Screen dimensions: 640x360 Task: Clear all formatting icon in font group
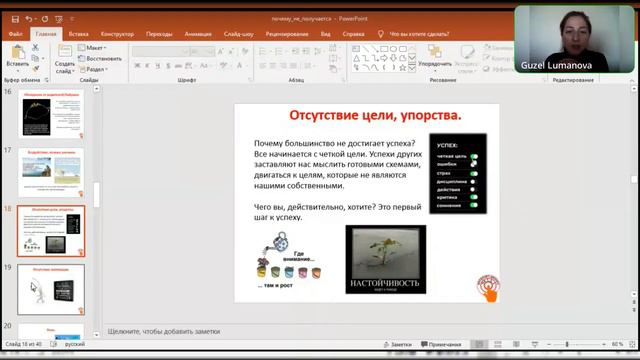[x=245, y=51]
